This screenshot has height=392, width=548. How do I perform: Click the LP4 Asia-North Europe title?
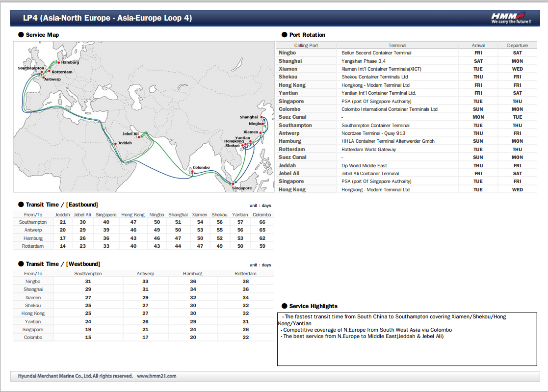[x=107, y=18]
